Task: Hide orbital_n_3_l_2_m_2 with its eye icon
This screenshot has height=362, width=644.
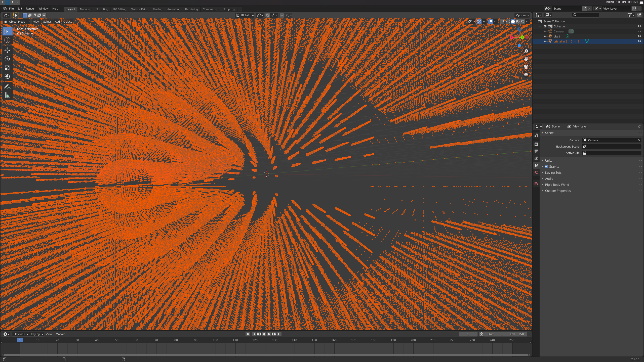Action: pyautogui.click(x=639, y=41)
